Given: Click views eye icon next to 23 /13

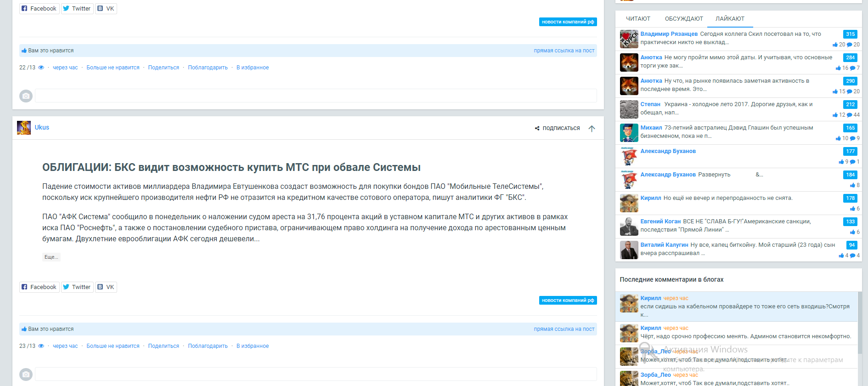Looking at the screenshot, I should [x=41, y=346].
